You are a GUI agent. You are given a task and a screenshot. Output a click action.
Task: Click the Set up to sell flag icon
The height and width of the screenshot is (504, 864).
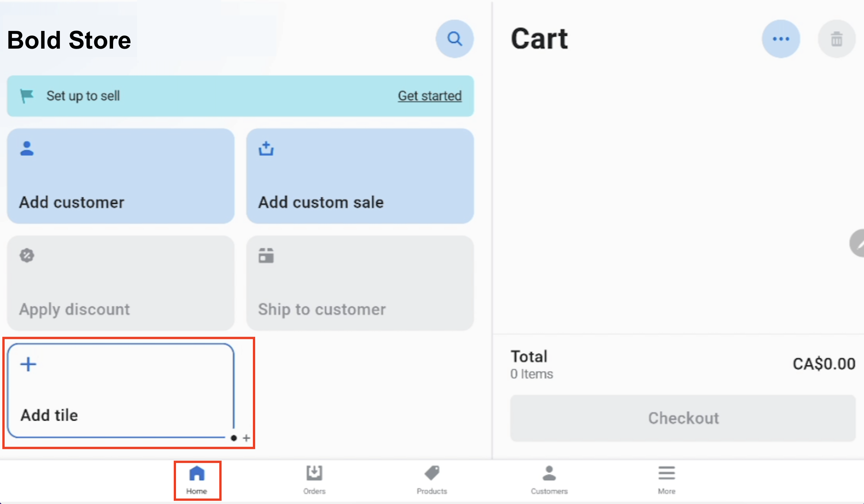27,96
